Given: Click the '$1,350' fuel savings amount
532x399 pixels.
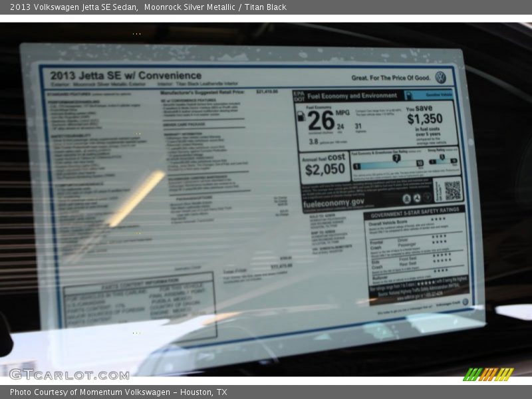Looking at the screenshot, I should click(x=425, y=119).
